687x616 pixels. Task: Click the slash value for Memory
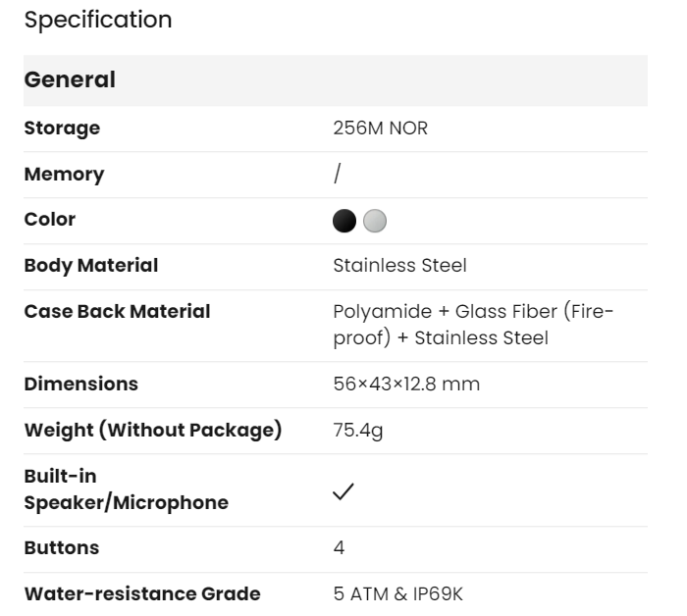click(x=338, y=175)
